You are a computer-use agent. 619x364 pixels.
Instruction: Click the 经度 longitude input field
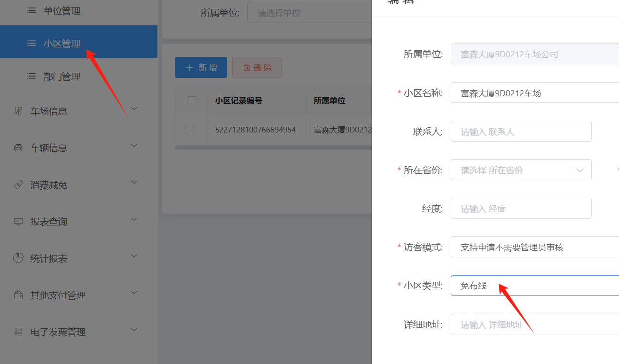(x=521, y=209)
